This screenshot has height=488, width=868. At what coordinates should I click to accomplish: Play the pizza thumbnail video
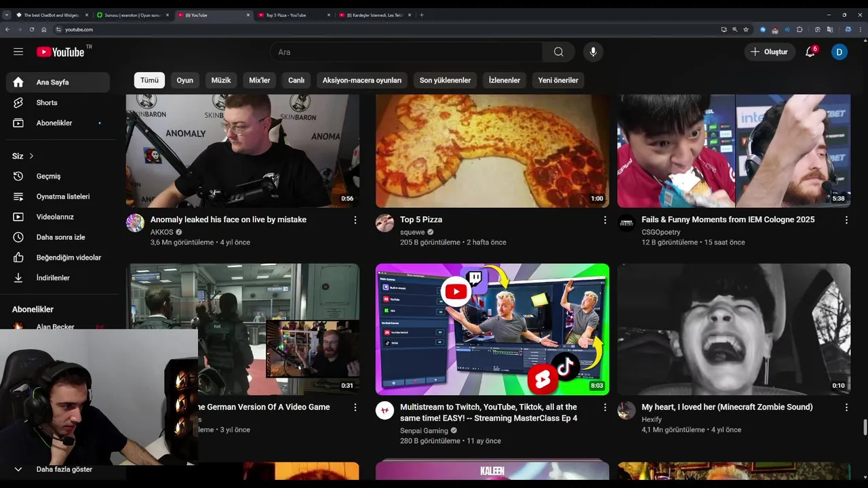[492, 150]
